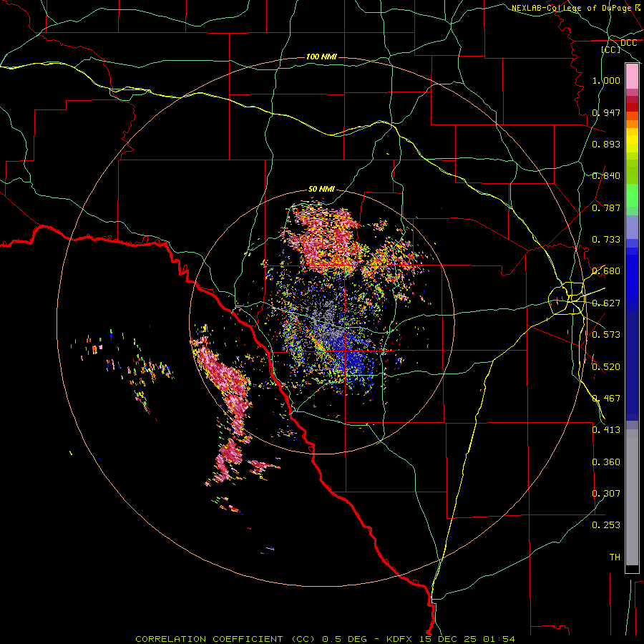Click the 0.947 colorbar value

coord(606,112)
